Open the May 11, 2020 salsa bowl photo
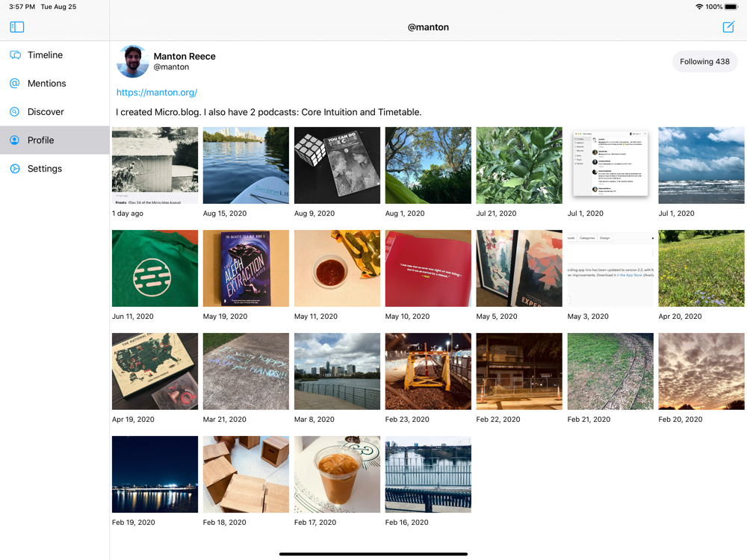Viewport: 747px width, 560px height. click(x=338, y=269)
